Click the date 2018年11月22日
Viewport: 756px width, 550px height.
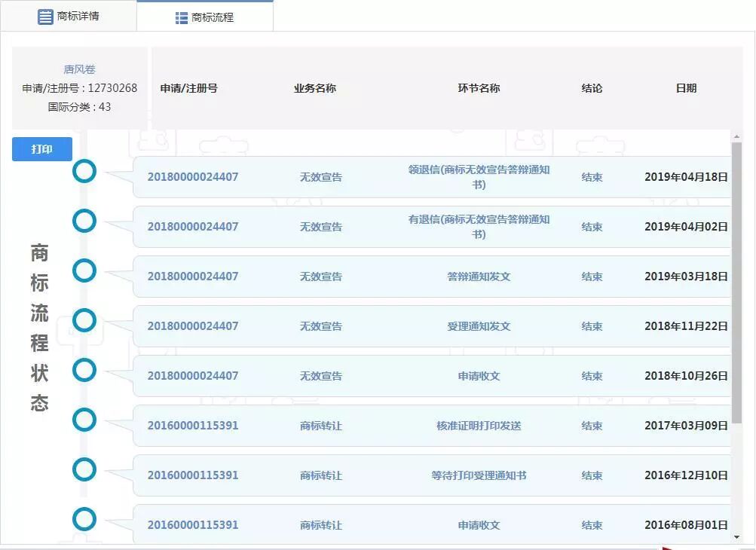click(x=686, y=325)
